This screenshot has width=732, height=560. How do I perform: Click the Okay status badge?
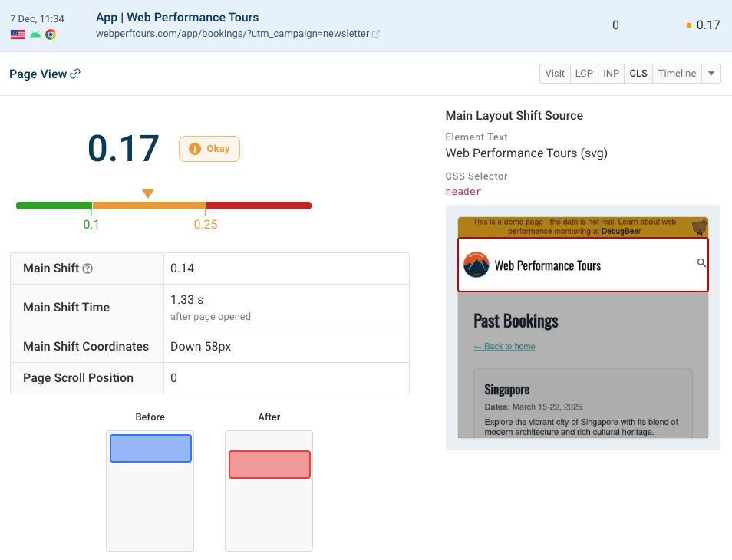click(x=209, y=149)
